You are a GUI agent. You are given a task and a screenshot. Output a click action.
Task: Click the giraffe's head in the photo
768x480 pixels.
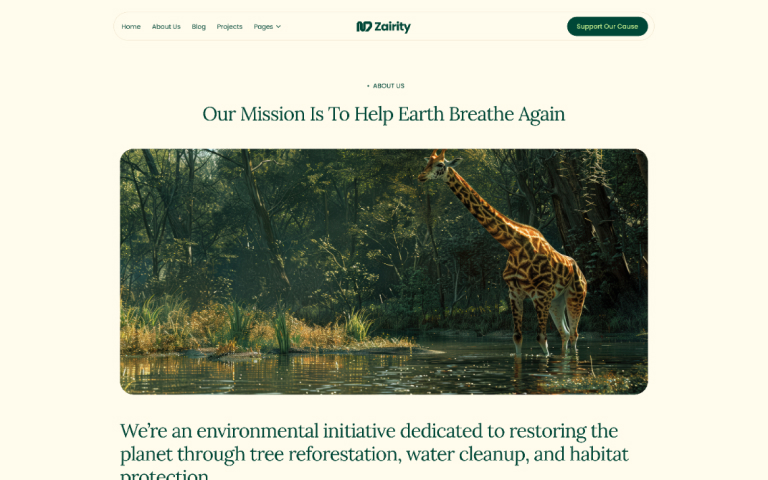click(x=437, y=165)
